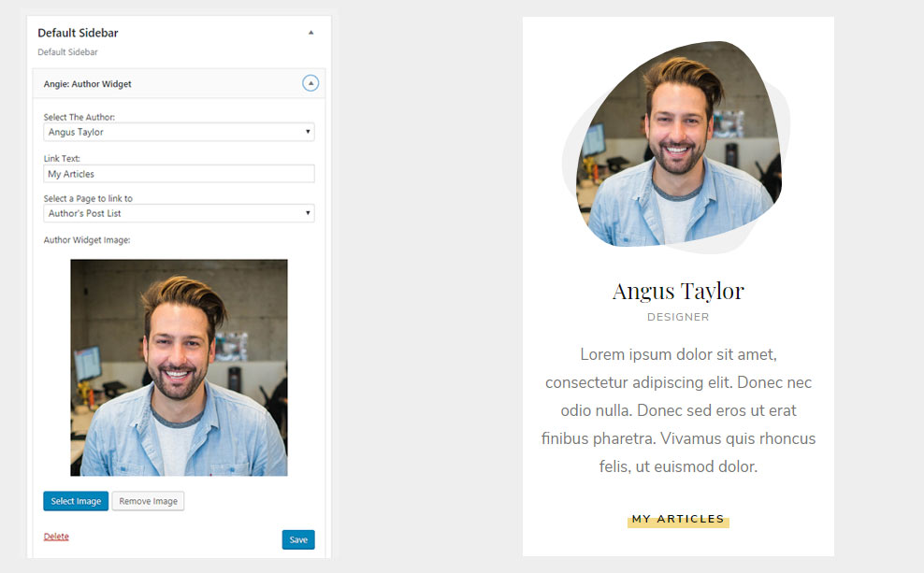Click the blob-shaped author photo in preview
Image resolution: width=924 pixels, height=573 pixels.
pos(678,150)
